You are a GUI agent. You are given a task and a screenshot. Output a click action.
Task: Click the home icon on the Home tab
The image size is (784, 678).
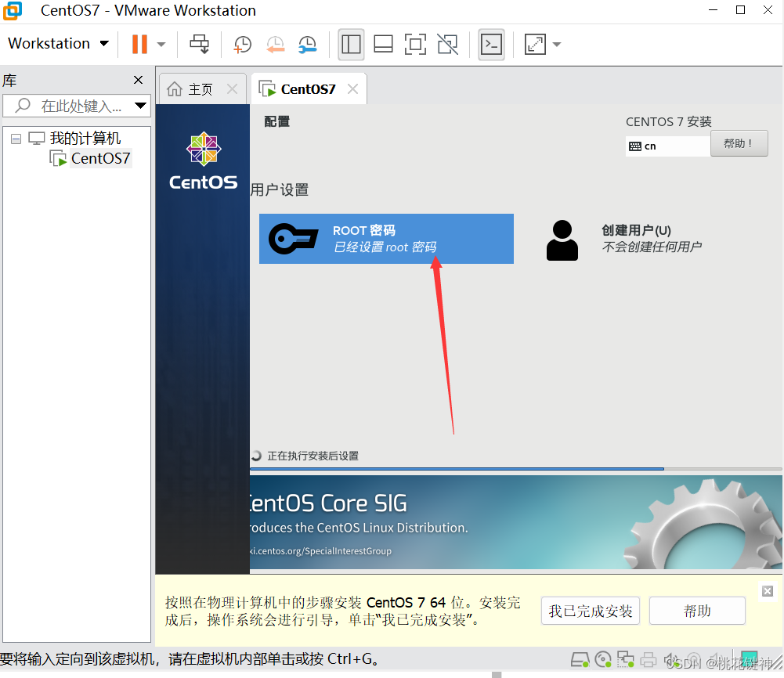coord(175,89)
